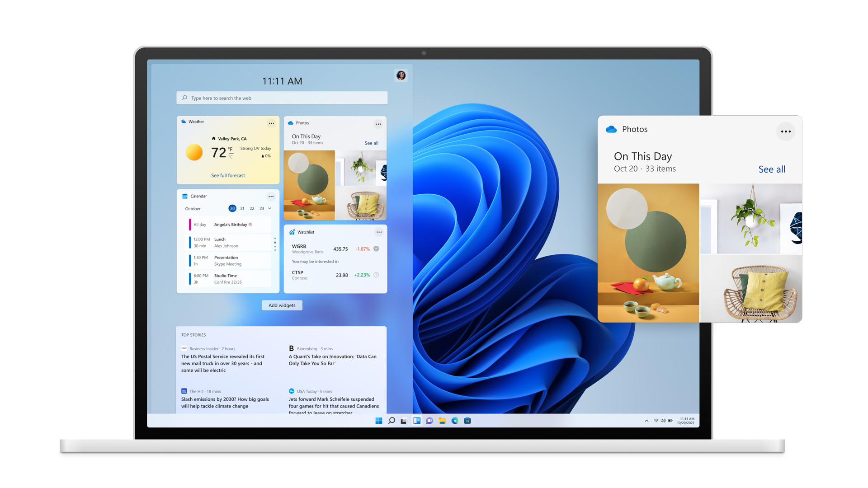Click See all in Photos widget
868x488 pixels.
tap(371, 143)
